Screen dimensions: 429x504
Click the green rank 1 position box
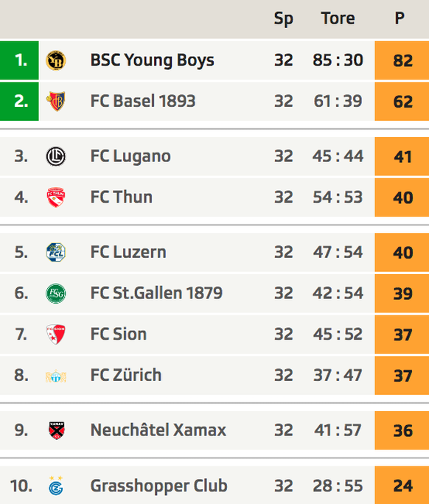pos(19,60)
